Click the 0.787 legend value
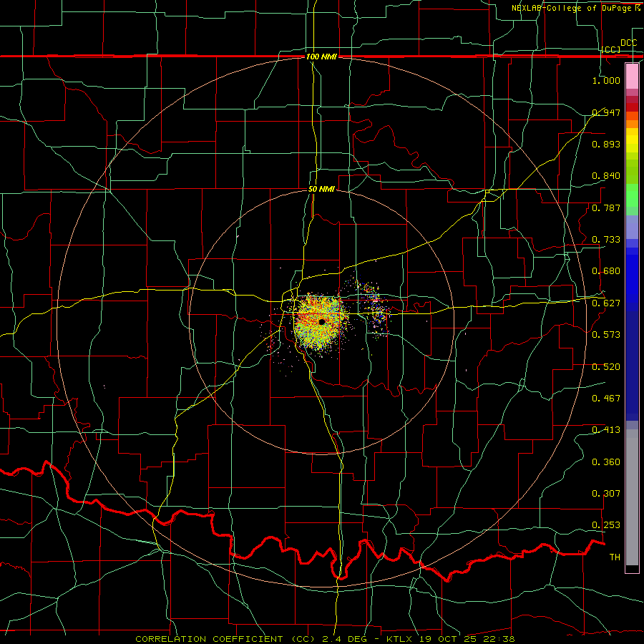 [x=606, y=208]
